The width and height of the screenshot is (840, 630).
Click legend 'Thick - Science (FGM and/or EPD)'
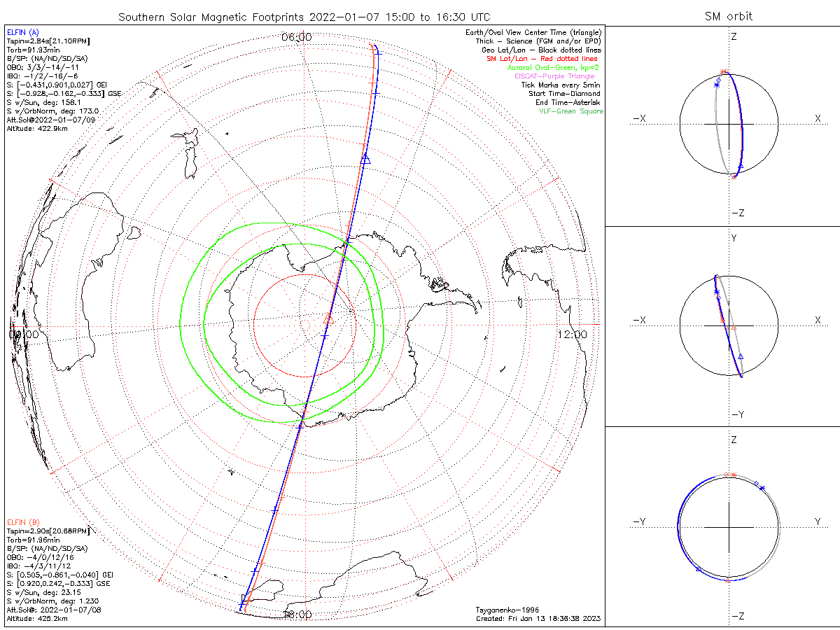pos(538,41)
